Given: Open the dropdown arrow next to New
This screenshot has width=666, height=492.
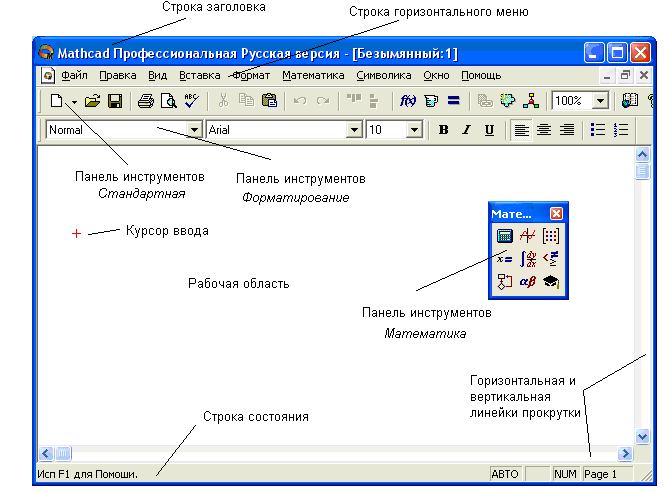Looking at the screenshot, I should click(x=74, y=102).
